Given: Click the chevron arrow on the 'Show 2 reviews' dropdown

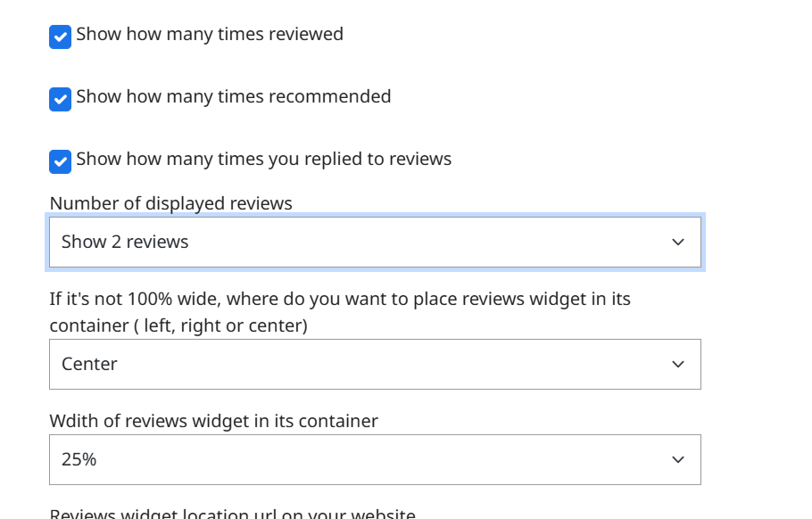Looking at the screenshot, I should pyautogui.click(x=678, y=243).
